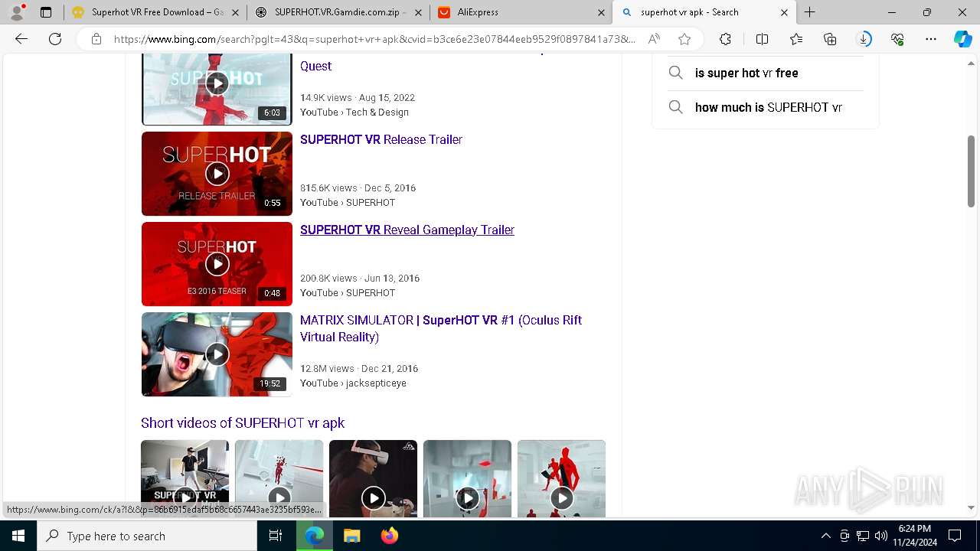Show hidden system tray icons
This screenshot has height=551, width=980.
point(825,536)
